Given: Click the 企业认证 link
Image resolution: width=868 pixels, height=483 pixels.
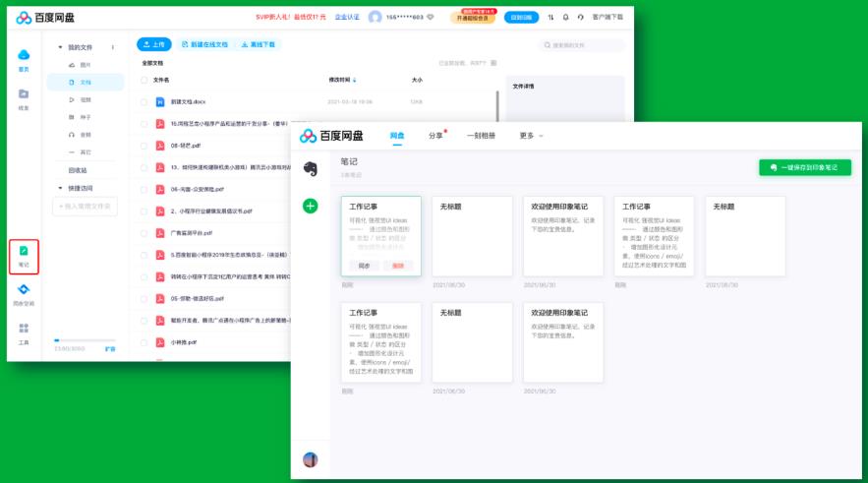Looking at the screenshot, I should [x=347, y=17].
